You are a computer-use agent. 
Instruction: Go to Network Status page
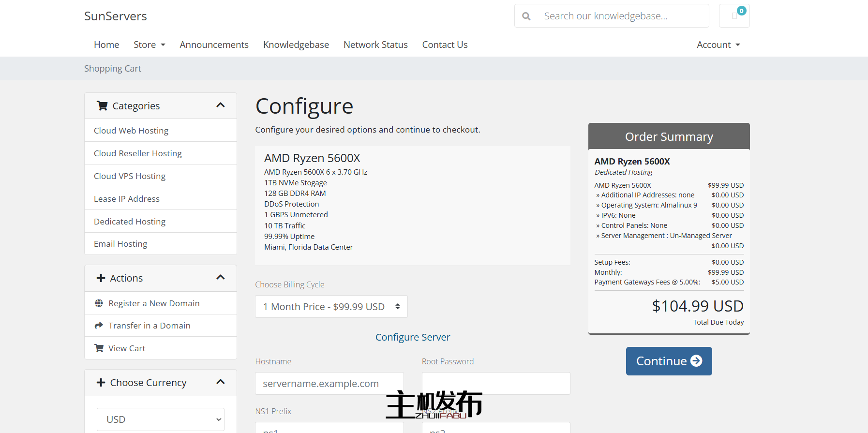pyautogui.click(x=375, y=45)
